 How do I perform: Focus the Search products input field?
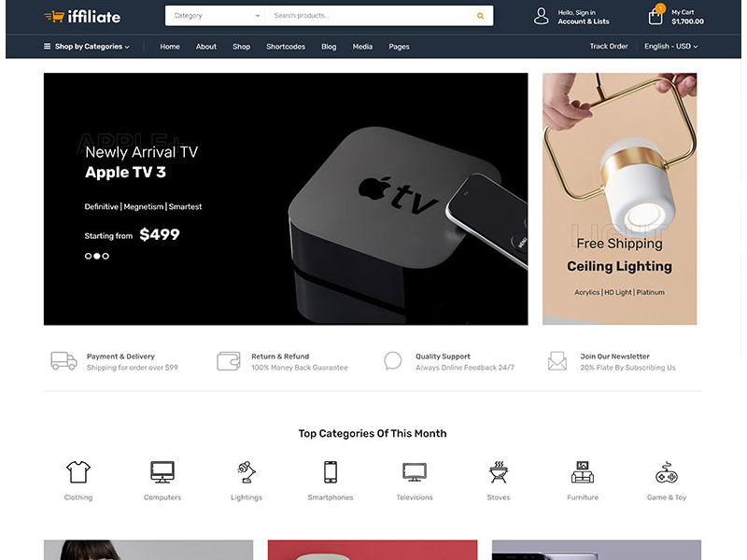coord(372,16)
